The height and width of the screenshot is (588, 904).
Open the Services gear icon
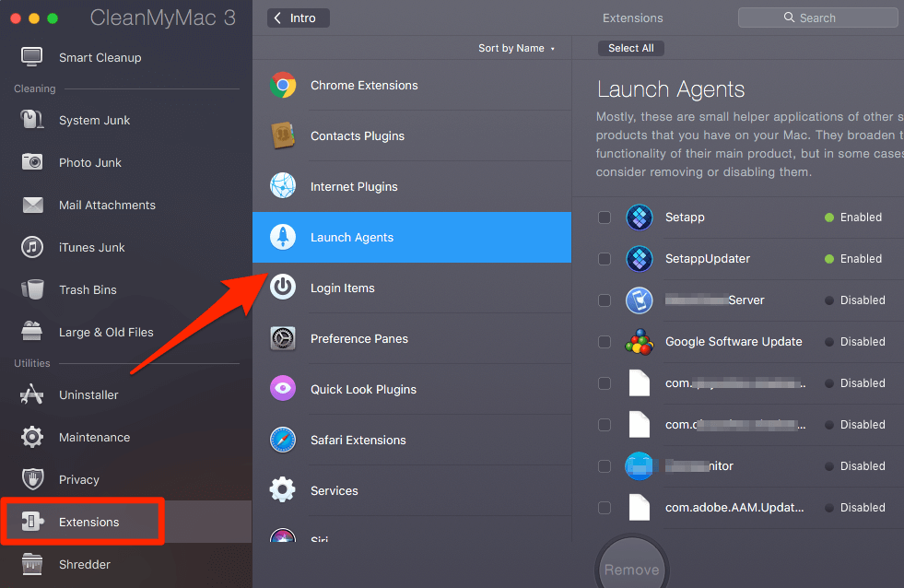click(283, 490)
